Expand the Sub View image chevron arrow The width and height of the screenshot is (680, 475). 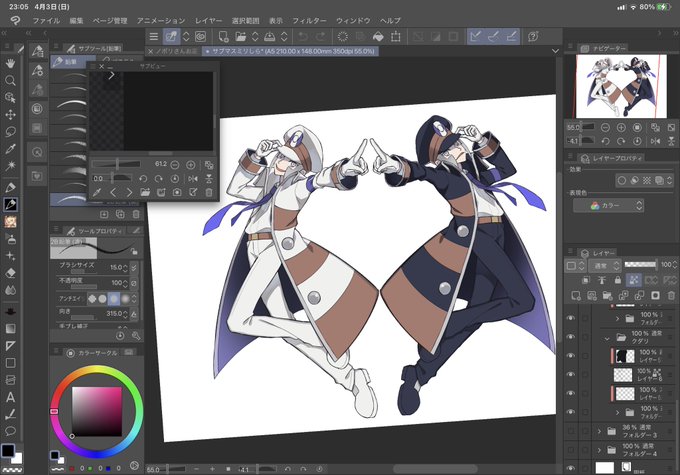pos(111,75)
